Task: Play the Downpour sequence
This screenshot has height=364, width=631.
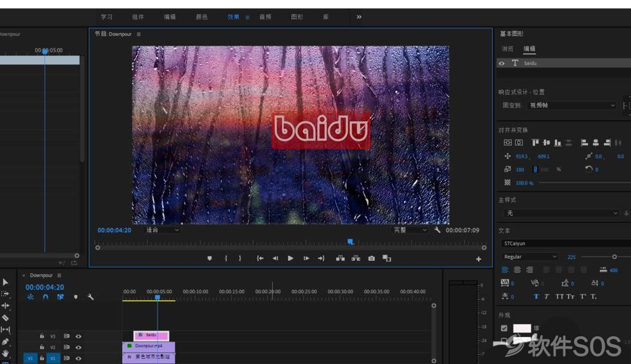Action: [291, 259]
